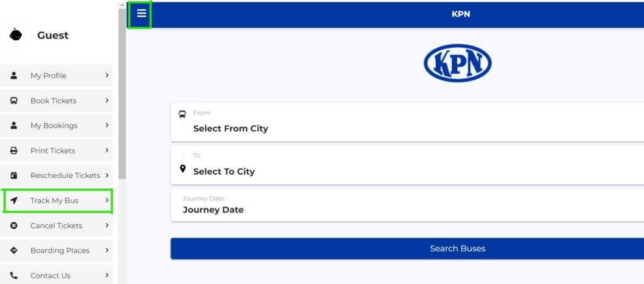Click the Search Buses button
644x284 pixels.
(407, 248)
